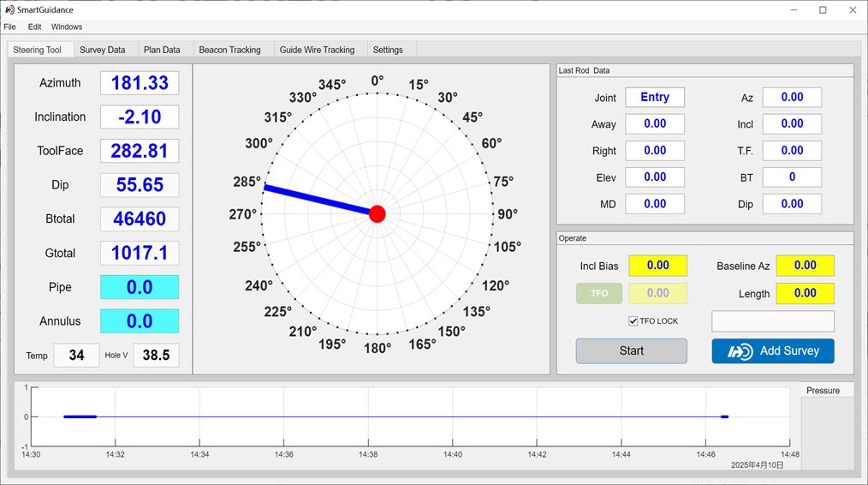Click the 285° label on the dial
Viewport: 868px width, 485px height.
tap(247, 182)
